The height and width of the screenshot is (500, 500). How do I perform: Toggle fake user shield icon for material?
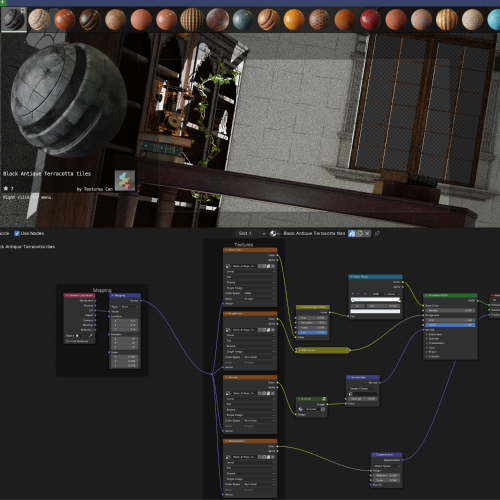[x=352, y=233]
